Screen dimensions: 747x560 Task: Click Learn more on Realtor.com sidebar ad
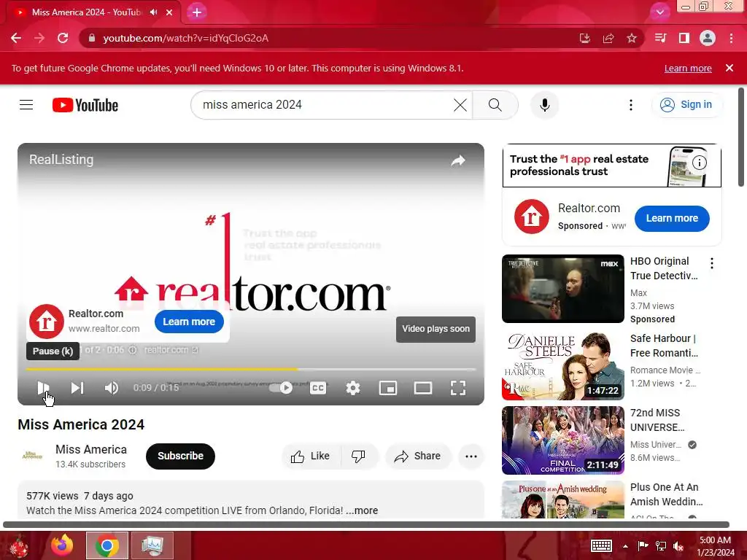[672, 218]
